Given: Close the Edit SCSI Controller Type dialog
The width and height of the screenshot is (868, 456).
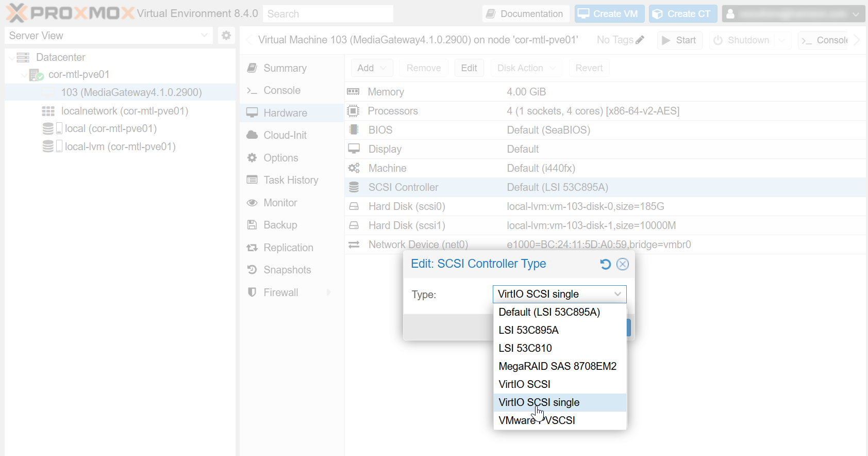Looking at the screenshot, I should [623, 264].
